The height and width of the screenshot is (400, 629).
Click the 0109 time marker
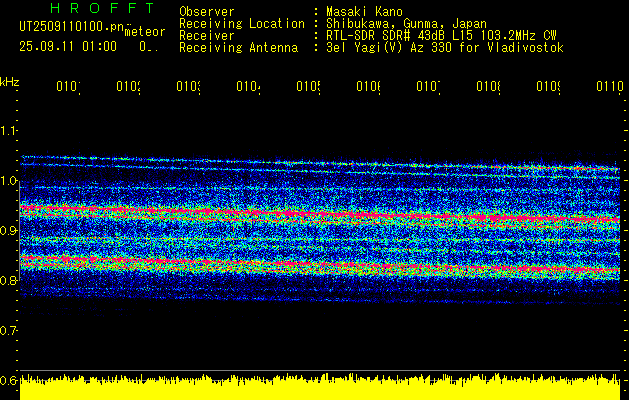click(549, 86)
